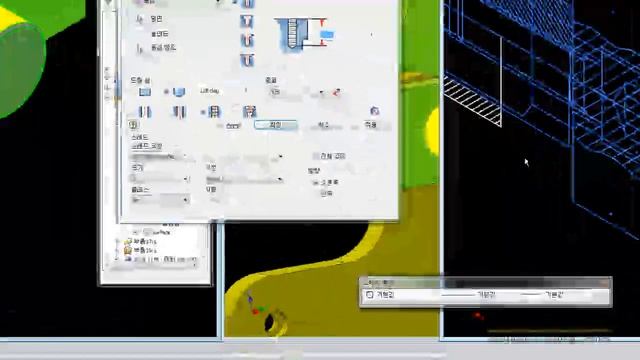Click the first yellow part icon in browser

click(x=128, y=242)
